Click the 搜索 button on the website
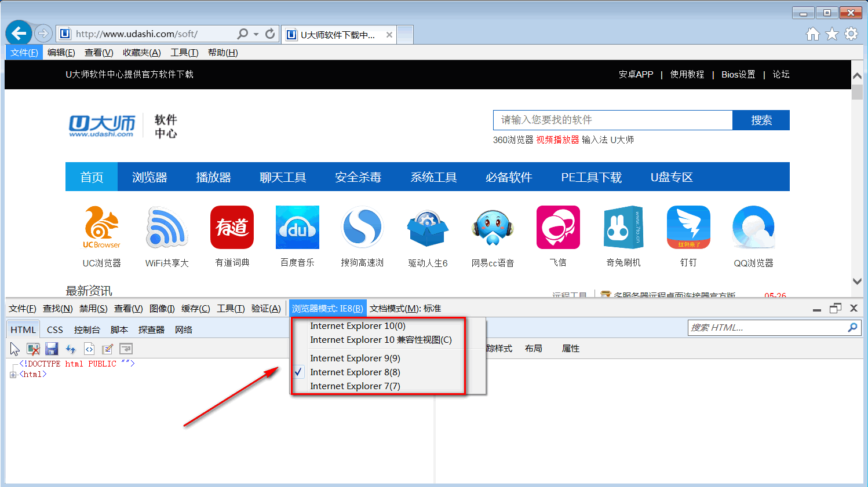The image size is (868, 487). pyautogui.click(x=761, y=120)
